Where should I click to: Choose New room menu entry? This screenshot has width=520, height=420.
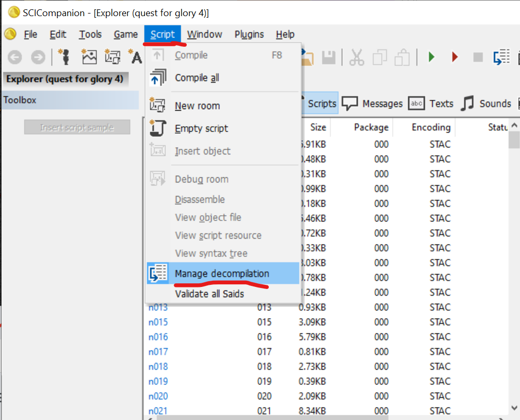[x=223, y=106]
